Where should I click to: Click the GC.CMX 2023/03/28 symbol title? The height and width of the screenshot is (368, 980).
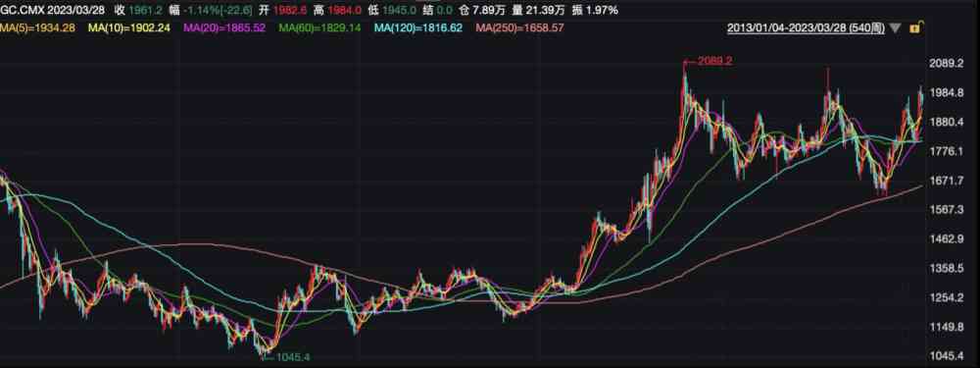point(53,10)
